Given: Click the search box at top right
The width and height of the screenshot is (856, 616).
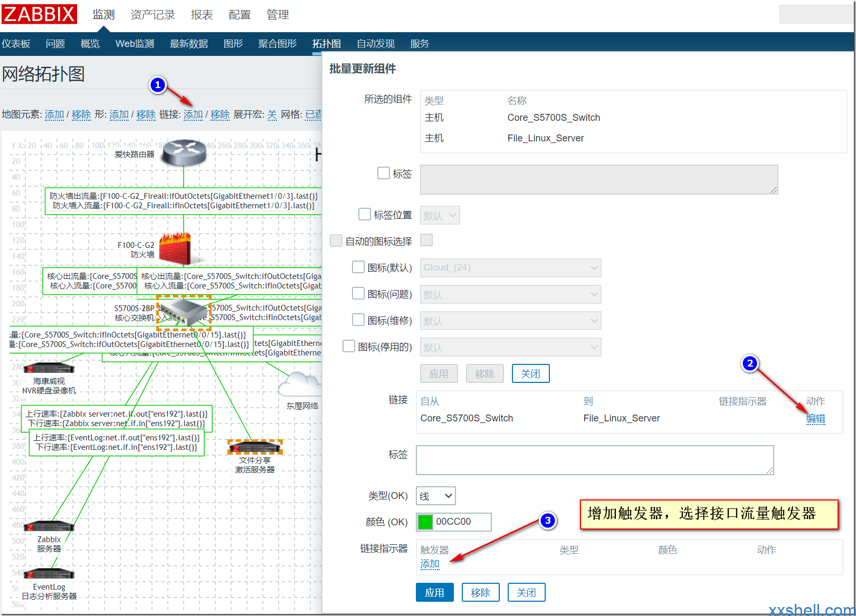Looking at the screenshot, I should tap(816, 15).
